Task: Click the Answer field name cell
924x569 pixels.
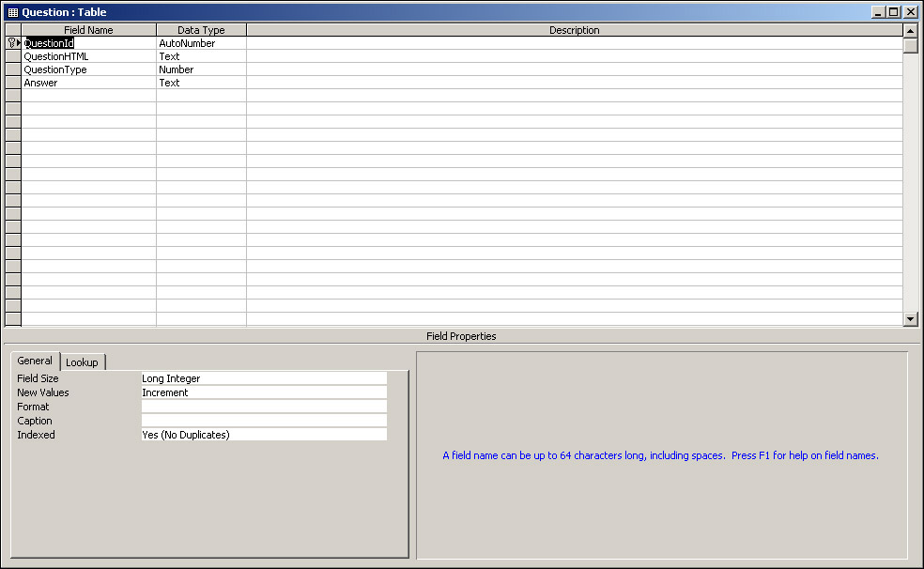Action: click(88, 83)
